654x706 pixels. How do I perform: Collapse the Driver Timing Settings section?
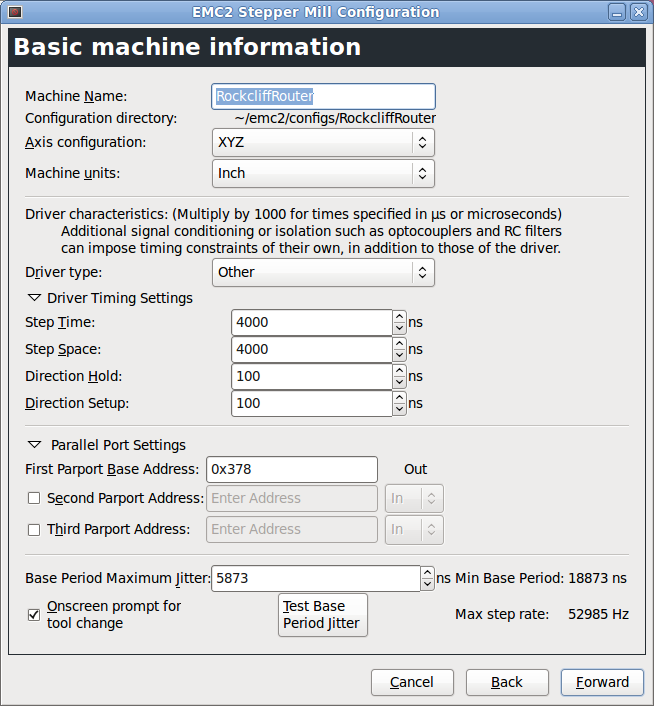click(x=35, y=298)
